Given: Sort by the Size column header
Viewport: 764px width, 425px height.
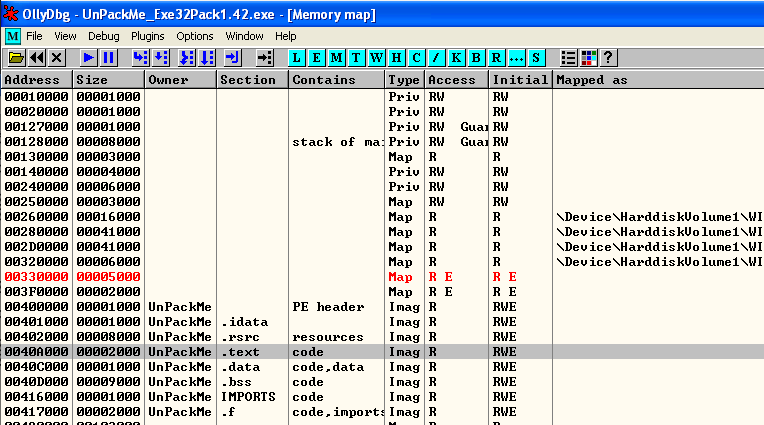Looking at the screenshot, I should (x=109, y=79).
